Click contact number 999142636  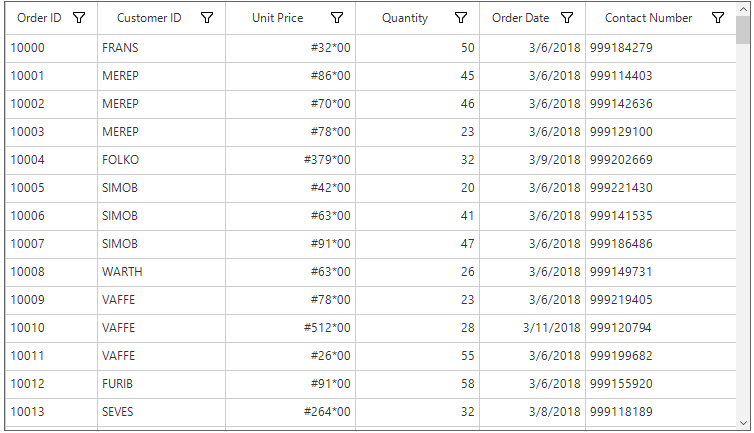point(661,104)
